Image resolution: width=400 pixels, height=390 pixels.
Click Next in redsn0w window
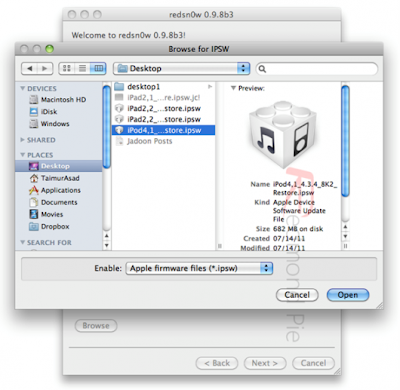265,363
